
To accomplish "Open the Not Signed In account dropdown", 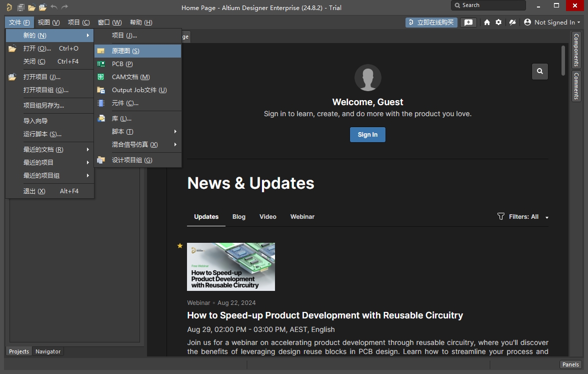I will 552,23.
